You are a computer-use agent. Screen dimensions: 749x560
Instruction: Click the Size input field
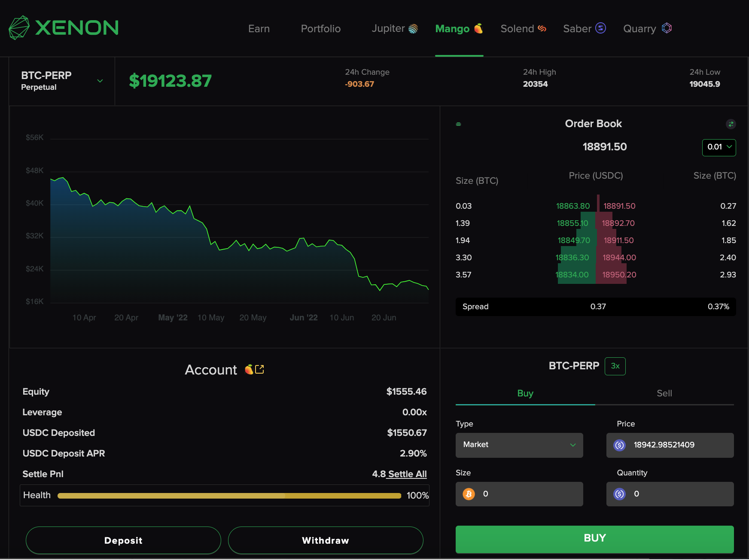click(519, 494)
